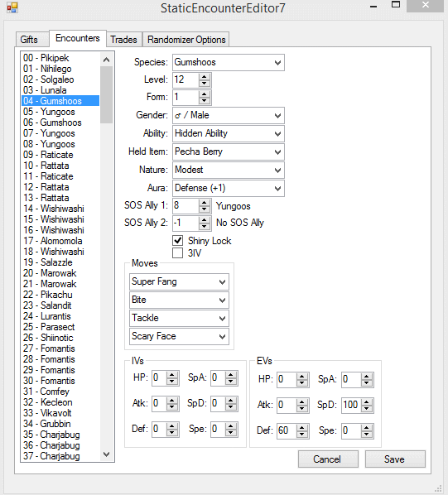
Task: Minimize the StaticEncounterEditor7 window
Action: pyautogui.click(x=373, y=6)
